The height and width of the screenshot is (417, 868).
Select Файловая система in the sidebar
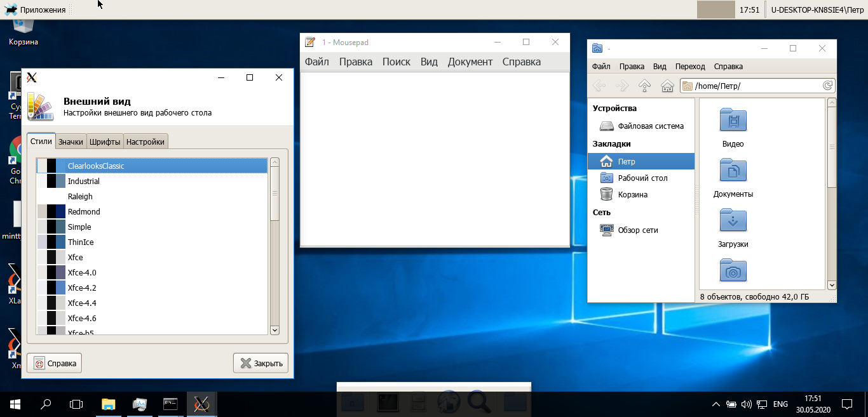[650, 126]
